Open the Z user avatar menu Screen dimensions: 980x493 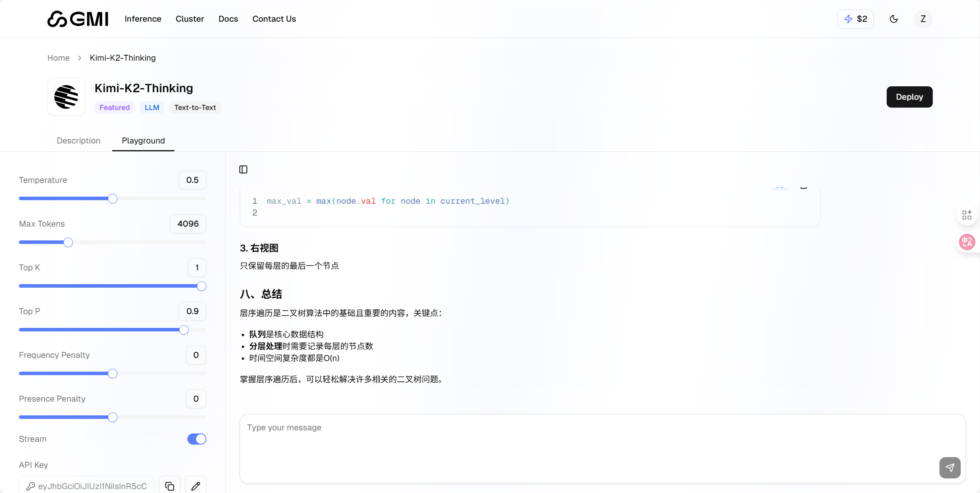tap(923, 19)
